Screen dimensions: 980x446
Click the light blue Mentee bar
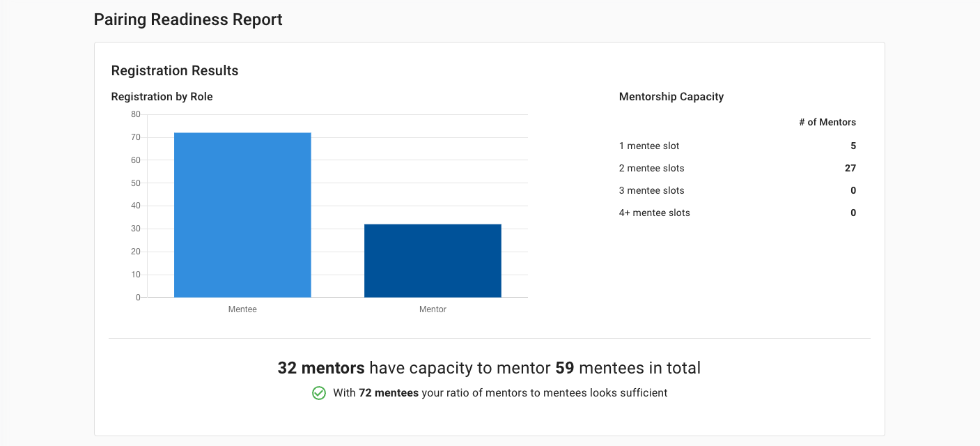pos(242,215)
